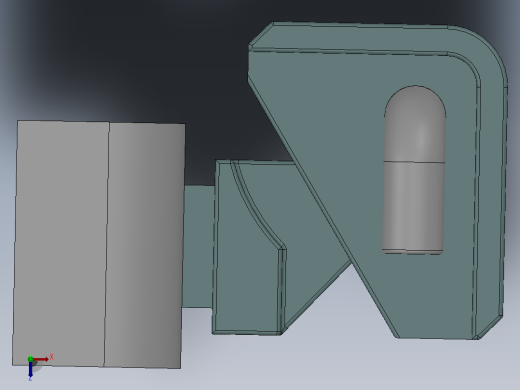
Task: Click the X label beside the red arrow
Action: pyautogui.click(x=52, y=357)
